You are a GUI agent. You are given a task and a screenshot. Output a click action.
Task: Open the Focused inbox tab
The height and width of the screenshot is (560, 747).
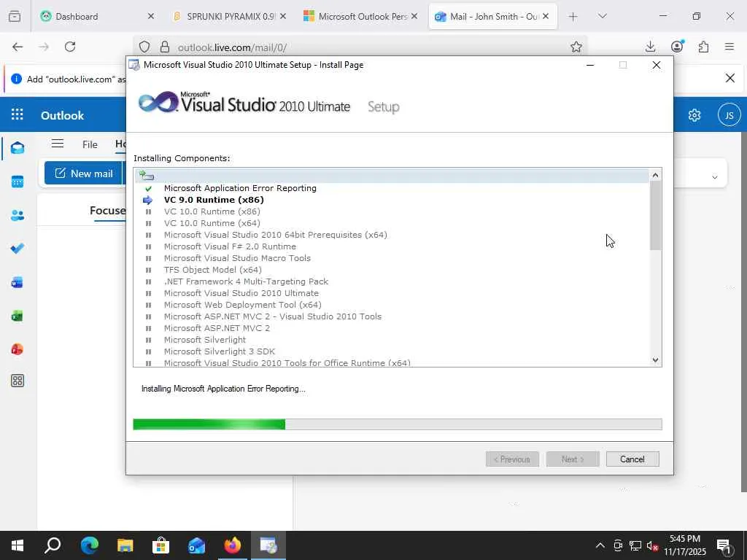[x=108, y=211]
